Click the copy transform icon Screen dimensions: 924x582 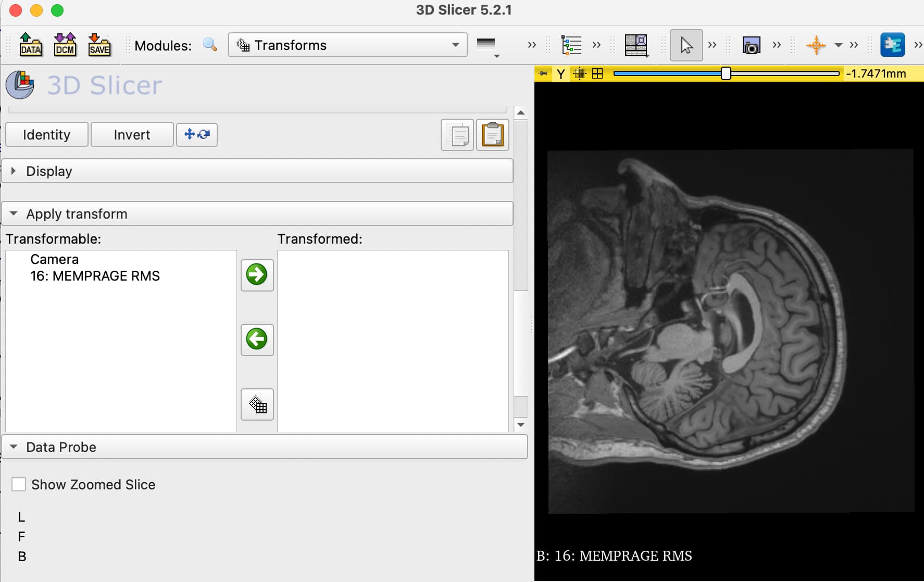(457, 135)
